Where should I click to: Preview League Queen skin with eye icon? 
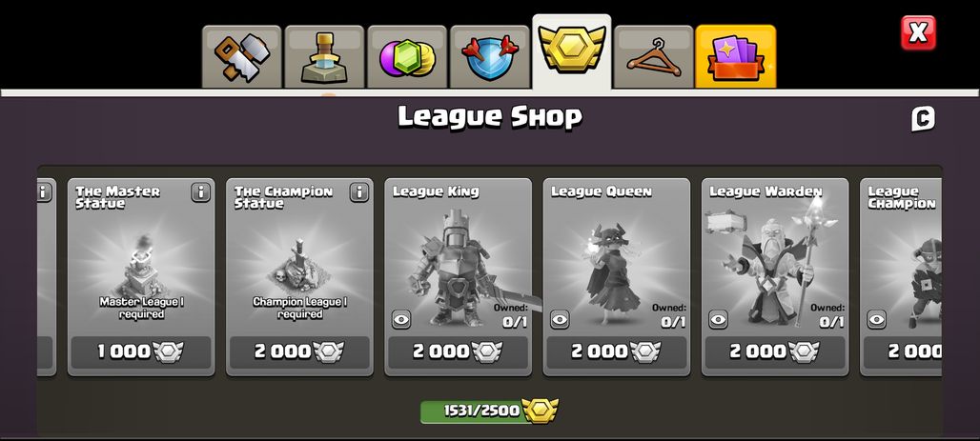click(560, 320)
